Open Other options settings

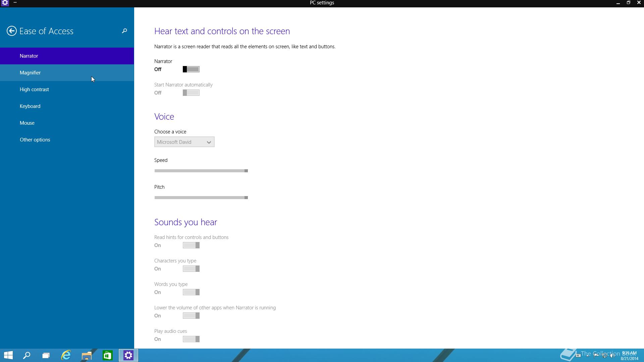(x=67, y=140)
